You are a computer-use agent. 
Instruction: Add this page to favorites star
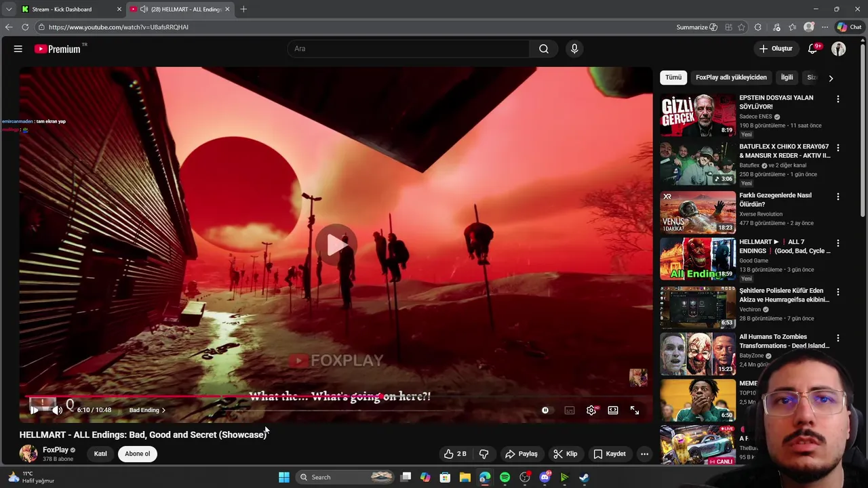pyautogui.click(x=741, y=27)
